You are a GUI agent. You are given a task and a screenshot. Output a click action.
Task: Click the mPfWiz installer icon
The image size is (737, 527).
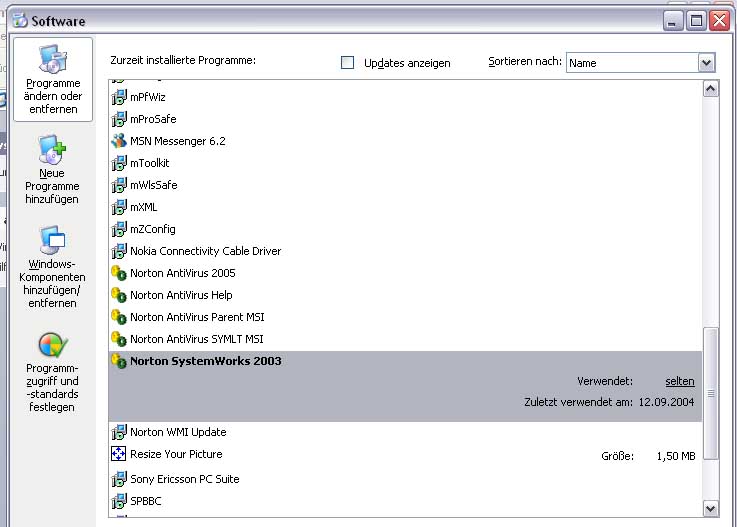point(119,97)
